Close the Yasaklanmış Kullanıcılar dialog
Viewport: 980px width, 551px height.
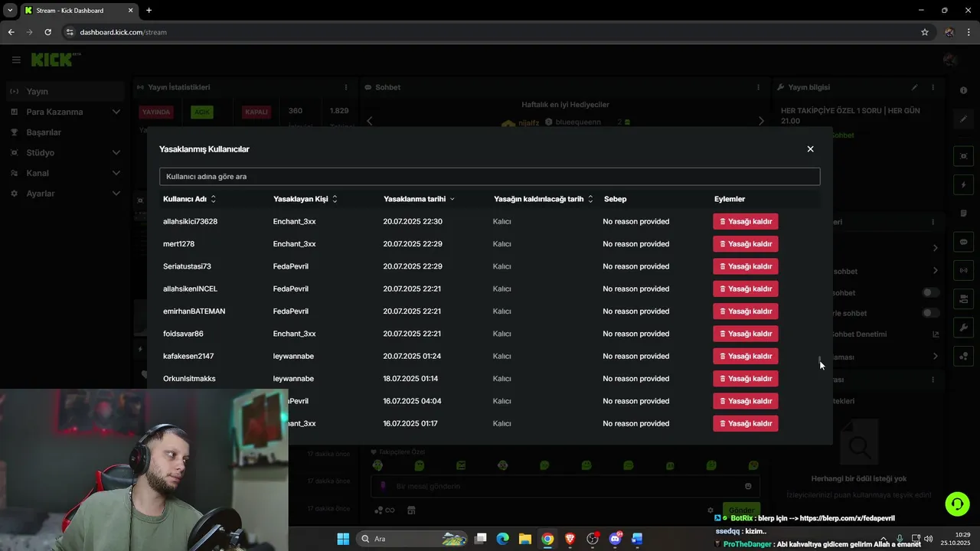click(x=810, y=149)
